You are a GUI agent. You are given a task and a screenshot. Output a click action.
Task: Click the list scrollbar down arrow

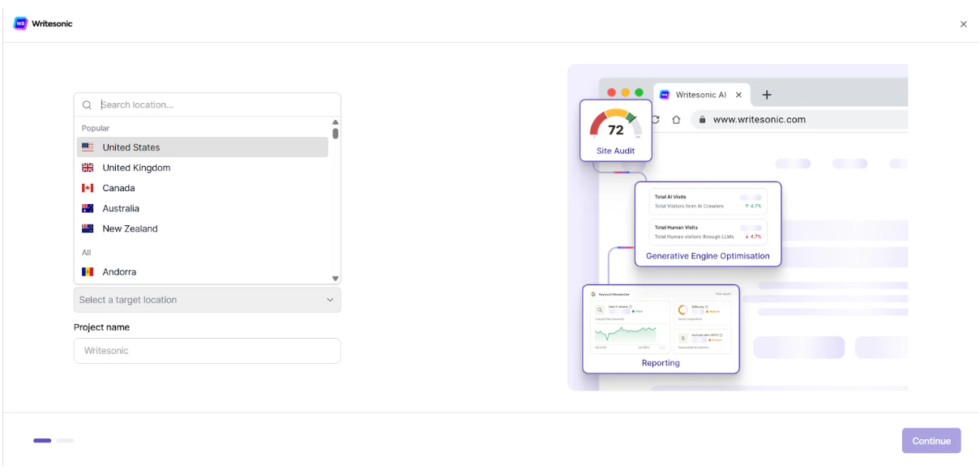336,278
